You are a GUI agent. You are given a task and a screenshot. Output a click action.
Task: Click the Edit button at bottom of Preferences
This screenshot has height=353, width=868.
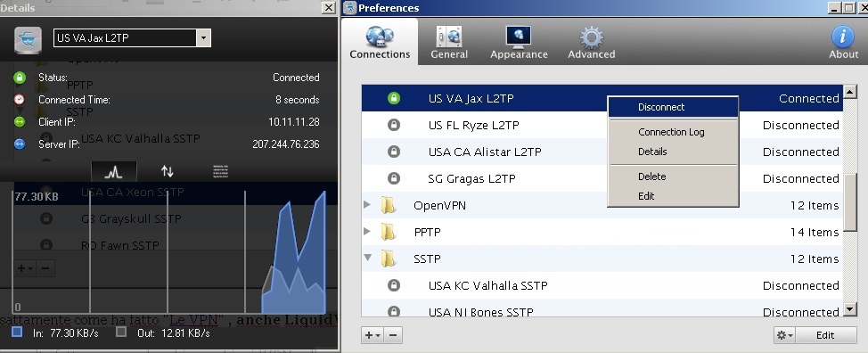[x=825, y=335]
